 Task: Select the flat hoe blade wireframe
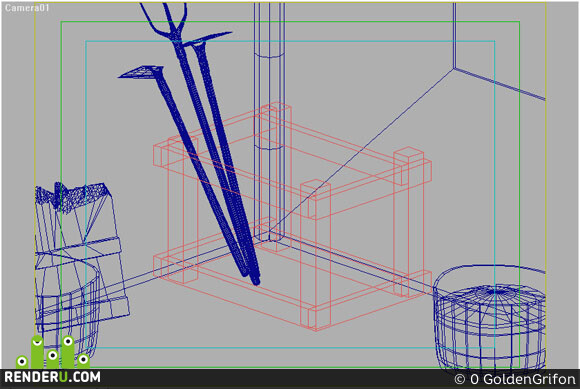pos(141,72)
